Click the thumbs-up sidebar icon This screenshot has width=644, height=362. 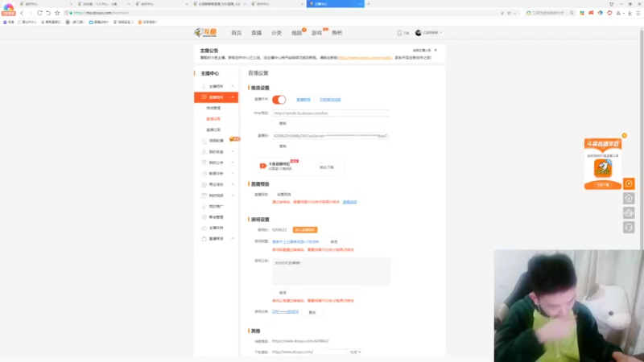204,228
